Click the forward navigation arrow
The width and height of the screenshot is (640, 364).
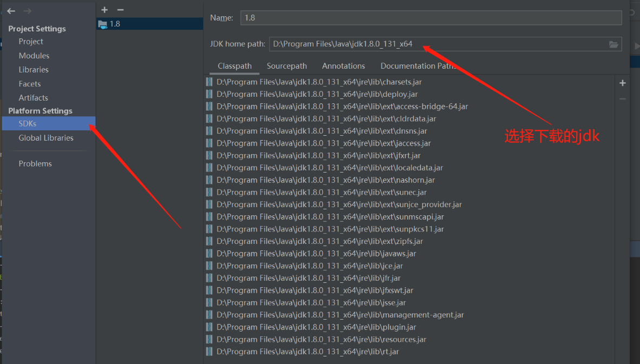(28, 11)
